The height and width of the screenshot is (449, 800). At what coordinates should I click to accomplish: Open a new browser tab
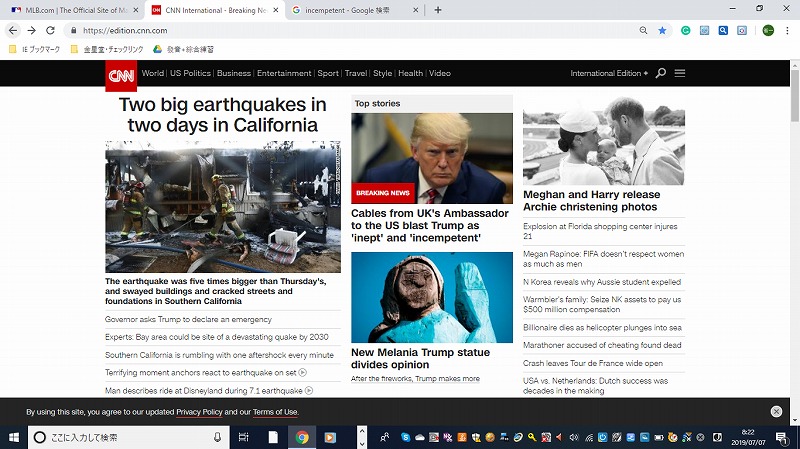(438, 10)
